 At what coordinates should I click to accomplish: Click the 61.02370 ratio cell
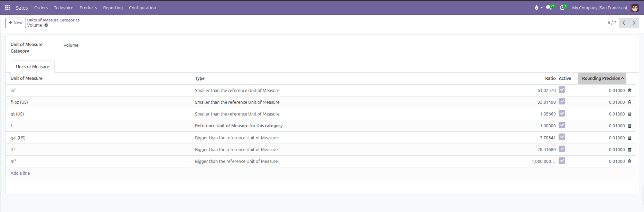[x=547, y=91]
